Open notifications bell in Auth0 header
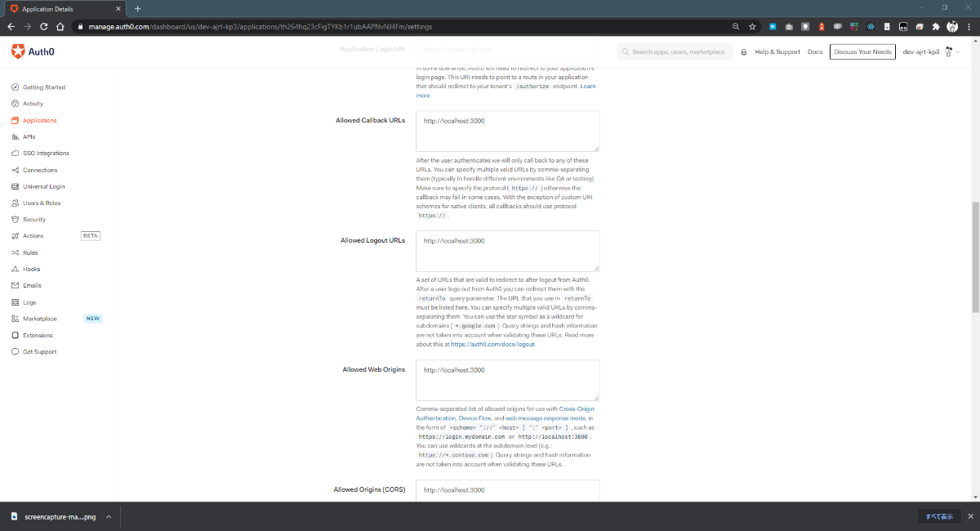Image resolution: width=980 pixels, height=531 pixels. (744, 52)
